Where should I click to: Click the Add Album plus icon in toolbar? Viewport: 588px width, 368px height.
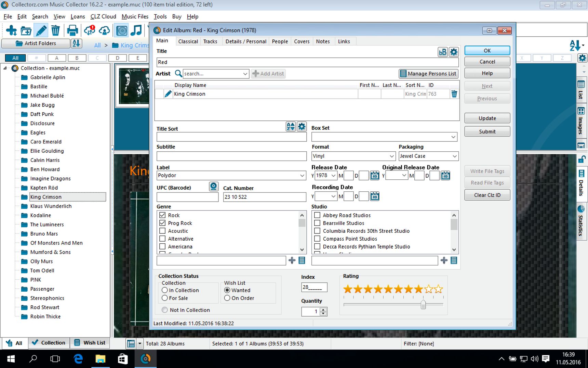pyautogui.click(x=11, y=30)
